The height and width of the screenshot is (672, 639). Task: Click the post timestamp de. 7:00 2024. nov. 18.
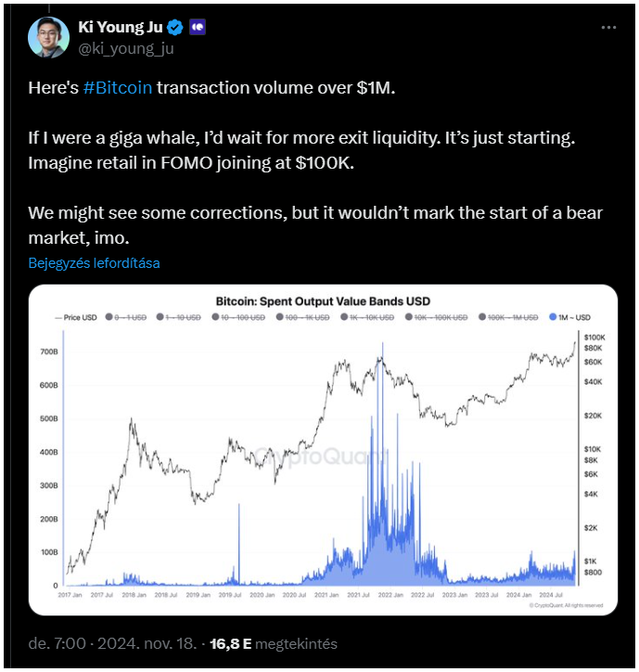coord(112,643)
